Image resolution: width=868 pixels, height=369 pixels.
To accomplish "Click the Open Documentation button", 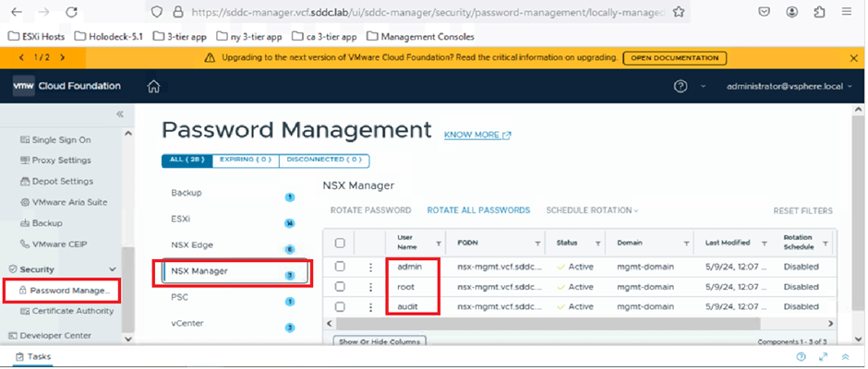I will pyautogui.click(x=674, y=57).
